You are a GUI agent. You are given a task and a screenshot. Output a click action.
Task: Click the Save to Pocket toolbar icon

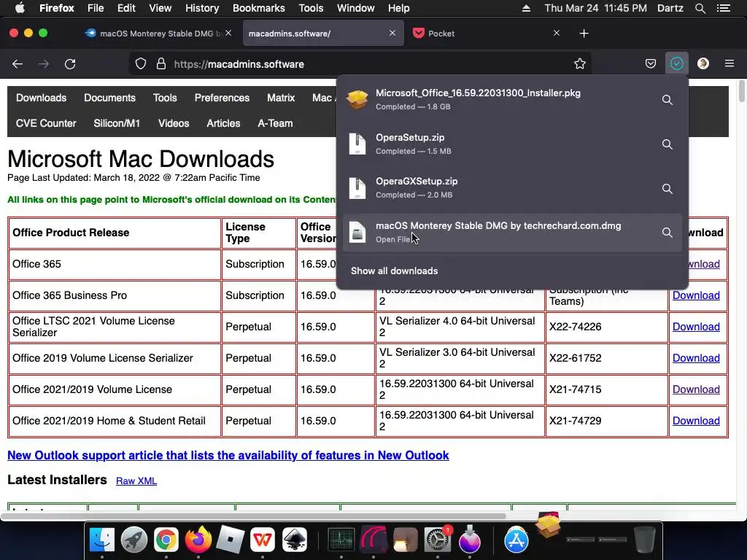click(650, 64)
